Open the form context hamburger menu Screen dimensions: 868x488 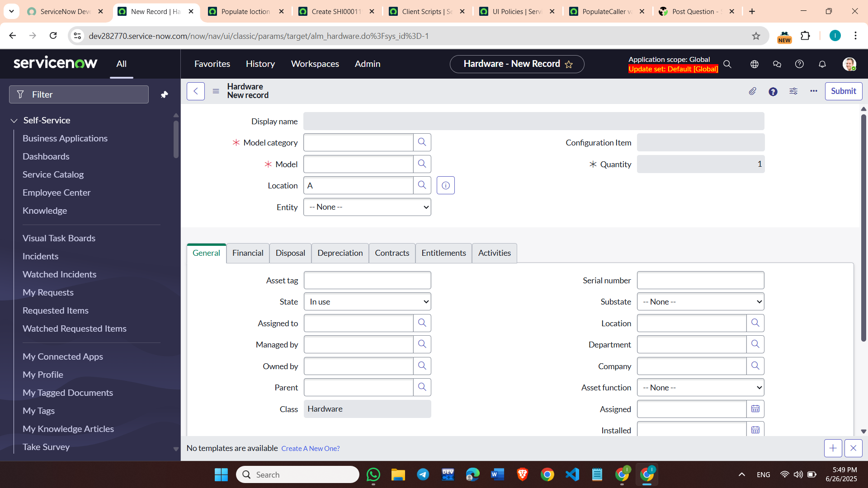tap(216, 91)
